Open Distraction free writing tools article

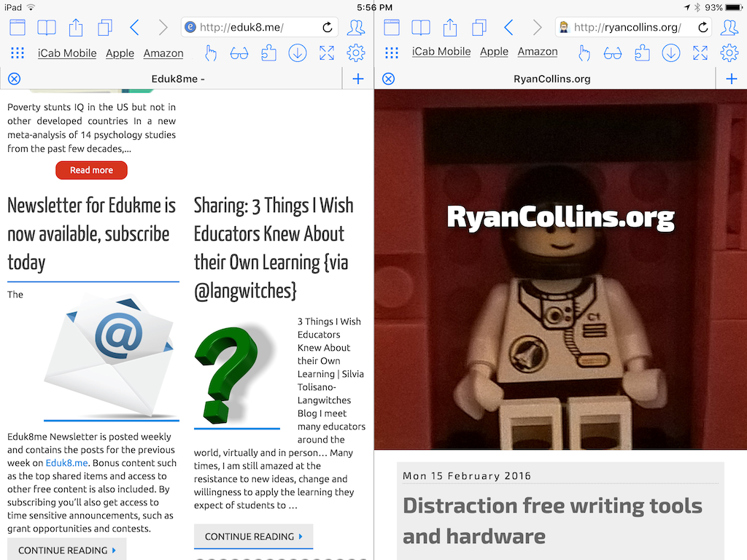click(x=552, y=520)
